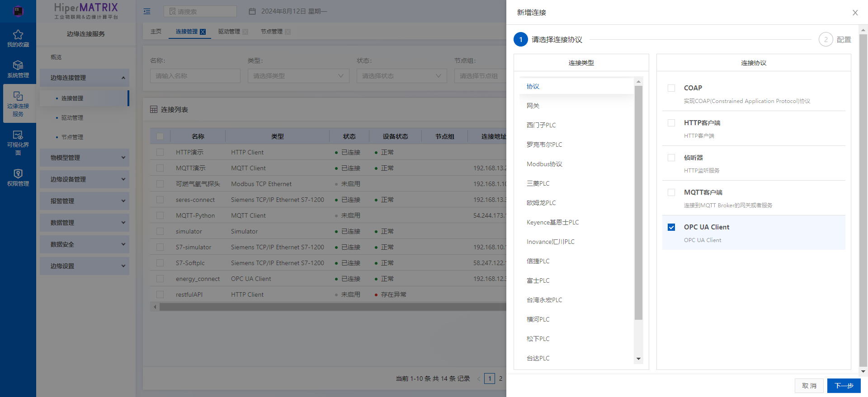Click the table horizontal scrollbar

tap(332, 307)
